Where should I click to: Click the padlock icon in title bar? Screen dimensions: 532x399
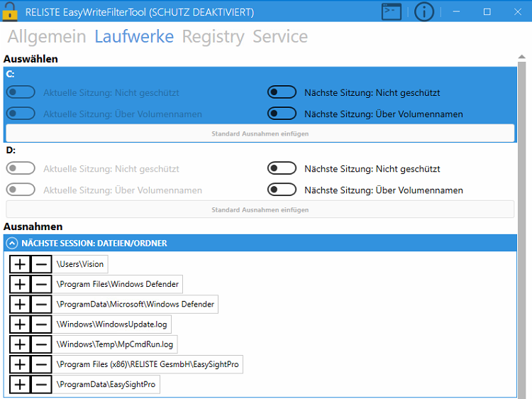[10, 11]
